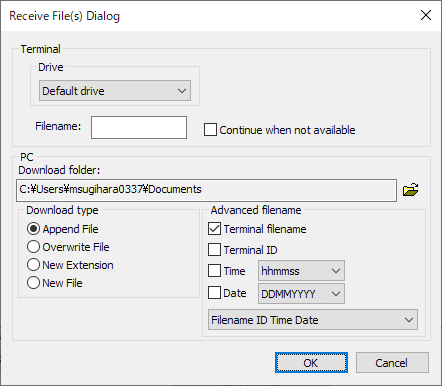This screenshot has height=386, width=442.
Task: Check the Terminal ID option
Action: [214, 250]
